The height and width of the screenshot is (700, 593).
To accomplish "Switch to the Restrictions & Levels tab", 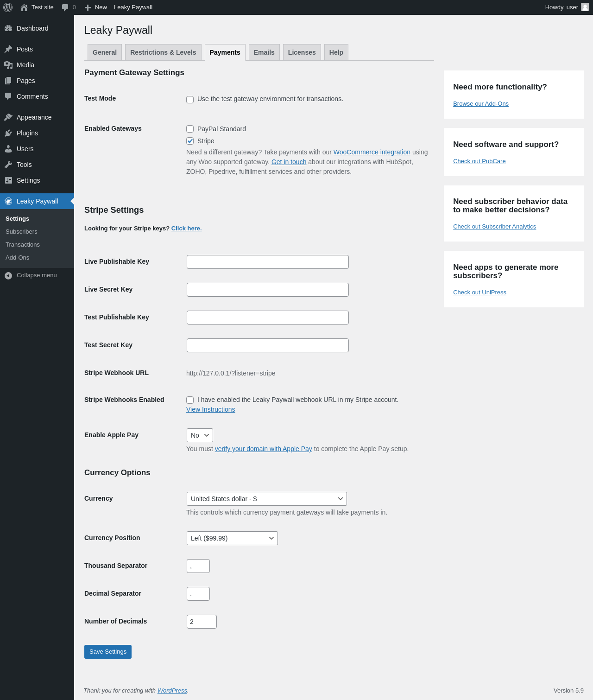I will [x=163, y=52].
